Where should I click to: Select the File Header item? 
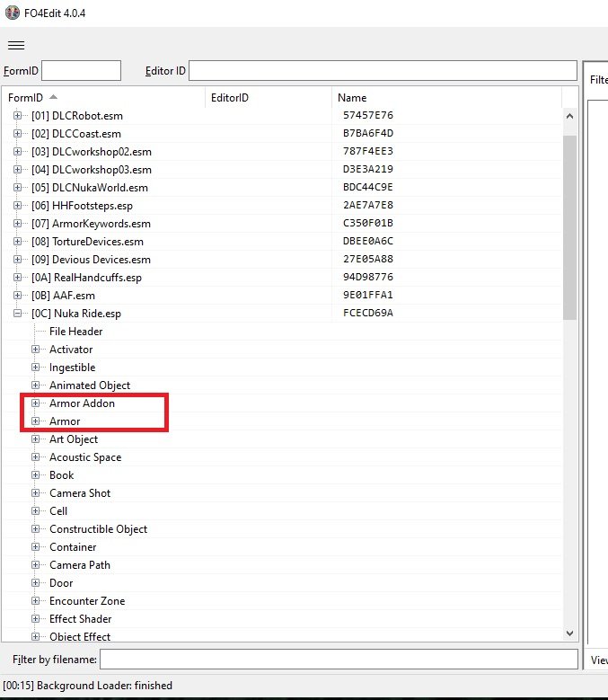tap(75, 332)
